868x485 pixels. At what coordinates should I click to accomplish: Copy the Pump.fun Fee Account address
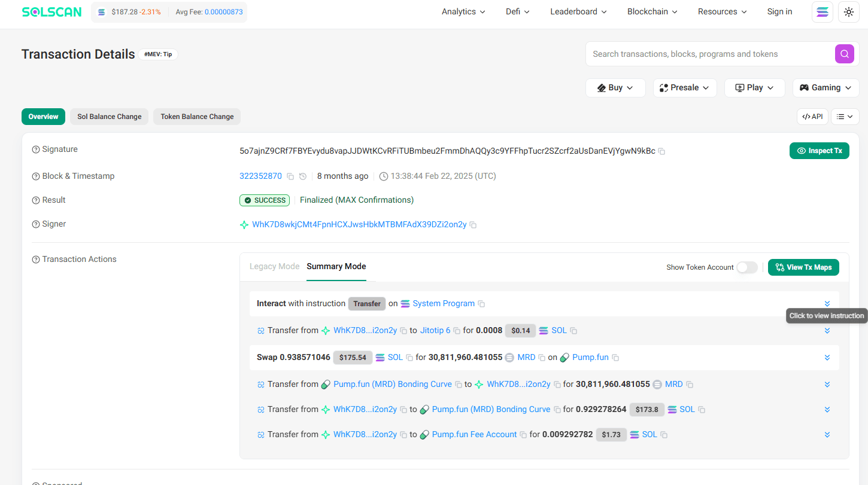coord(523,434)
